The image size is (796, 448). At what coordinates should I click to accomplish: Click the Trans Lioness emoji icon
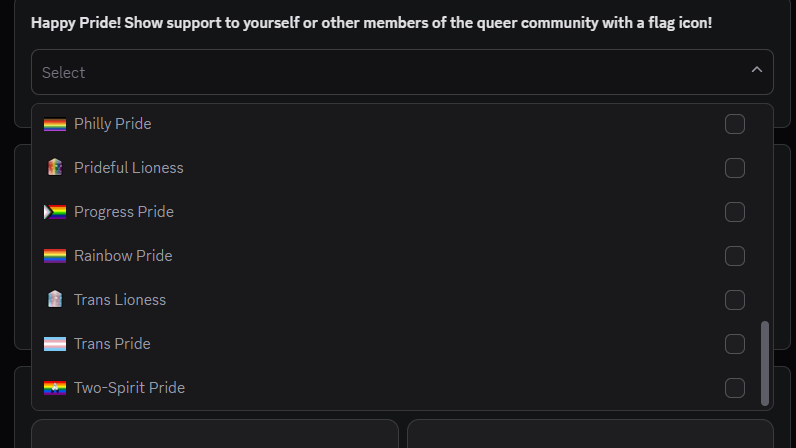[55, 299]
